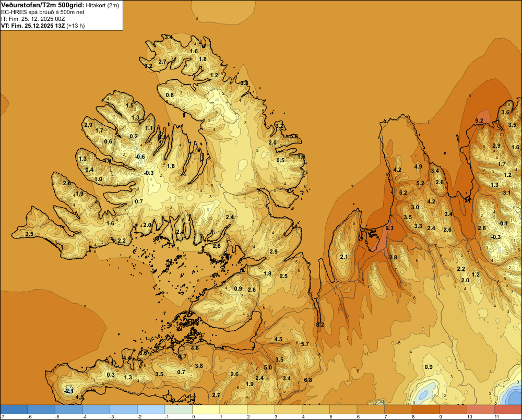522x420 pixels.
Task: Click the 'Hitakort (2m)' label in header
Action: [102, 5]
